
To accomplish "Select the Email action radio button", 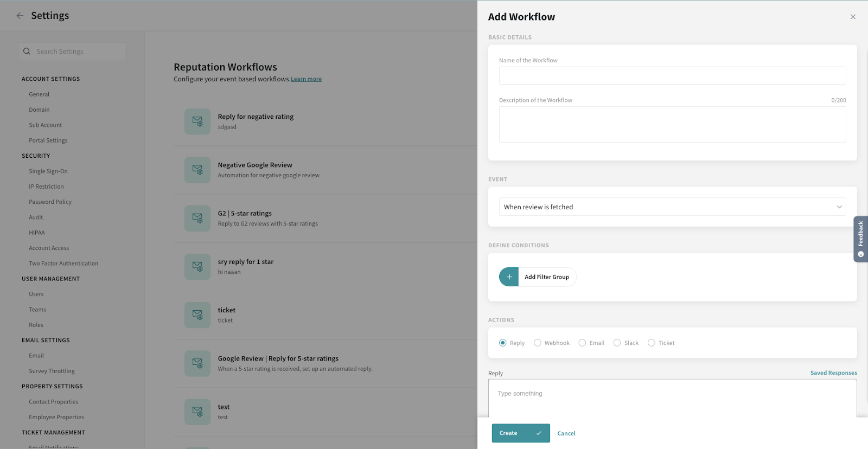I will (582, 343).
